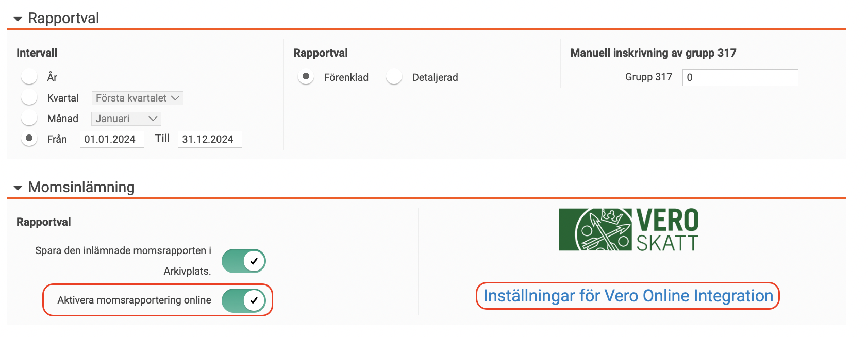Screen dimensions: 868x337
Task: Collapse the Rapportval section
Action: tap(18, 19)
